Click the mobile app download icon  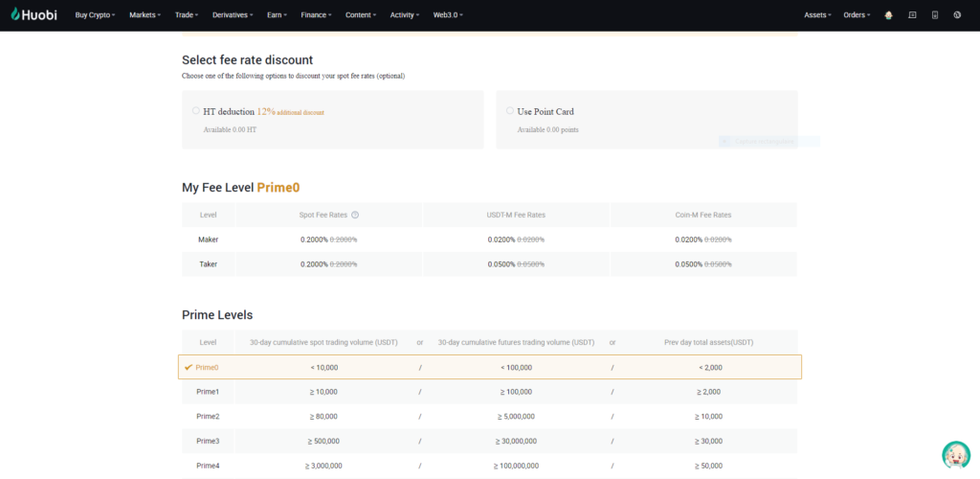coord(934,15)
